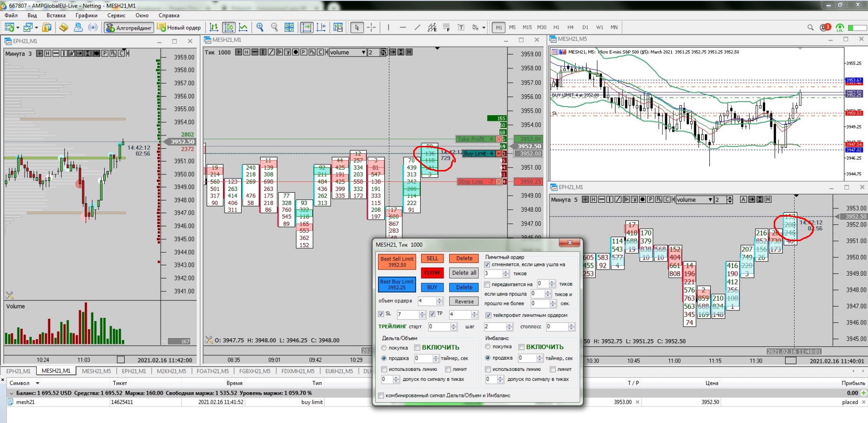The image size is (868, 423).
Task: Open the Новый ордер dialog
Action: click(179, 27)
